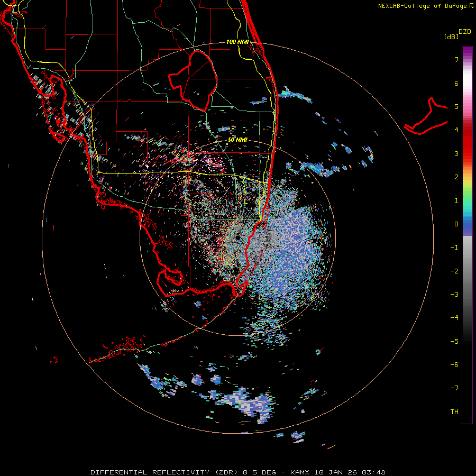Click the 1 value on the color scale
Screen dimensions: 476x476
456,200
